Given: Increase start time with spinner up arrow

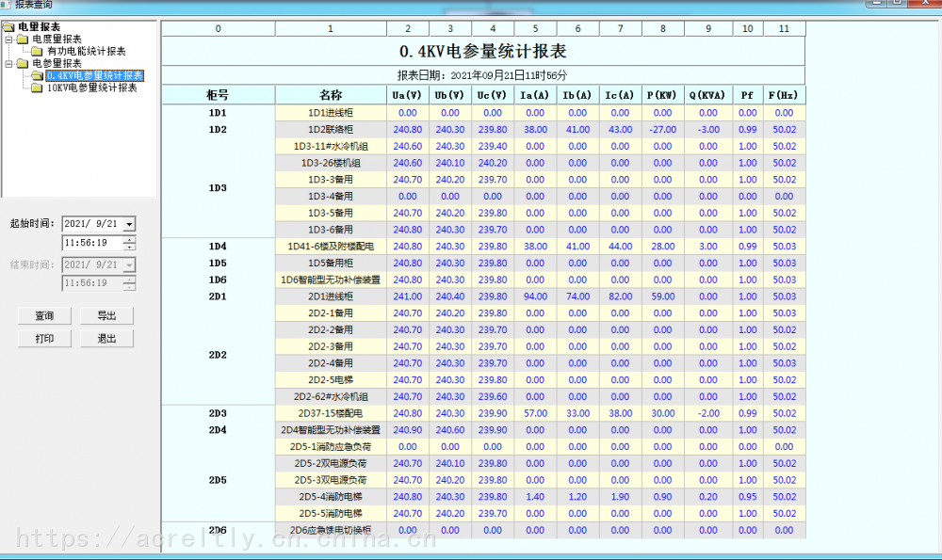Looking at the screenshot, I should pos(129,239).
